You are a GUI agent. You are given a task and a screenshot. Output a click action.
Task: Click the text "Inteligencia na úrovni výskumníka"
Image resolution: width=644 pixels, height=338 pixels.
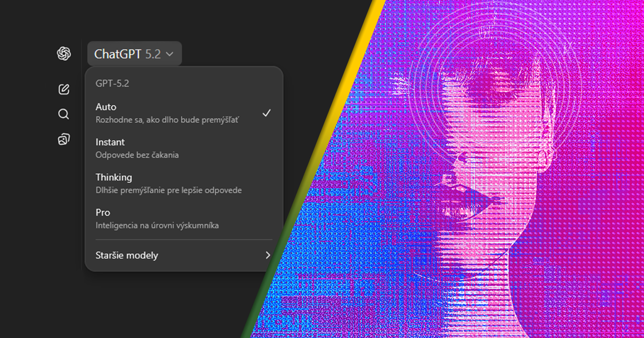point(157,225)
